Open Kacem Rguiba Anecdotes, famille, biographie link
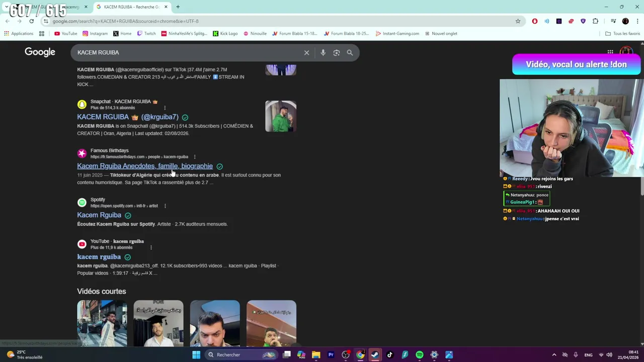Screen dimensions: 644x362 pos(145,166)
